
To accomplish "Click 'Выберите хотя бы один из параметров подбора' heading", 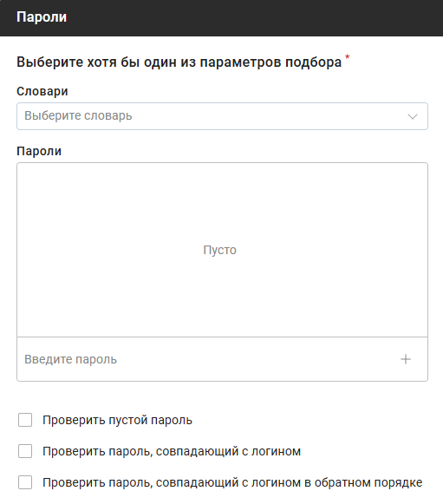I will pos(179,62).
